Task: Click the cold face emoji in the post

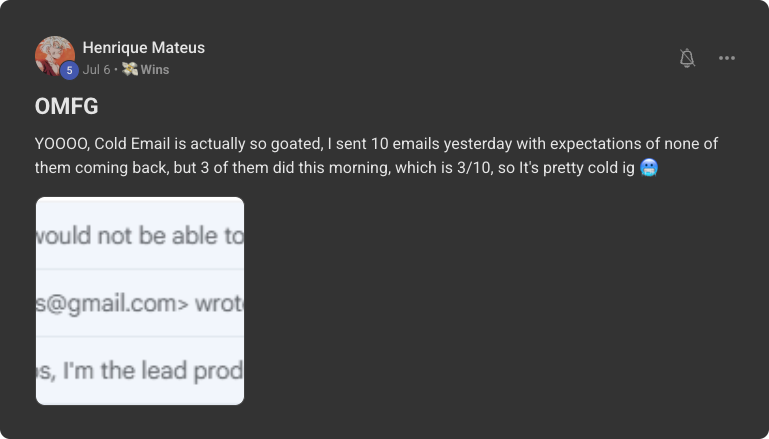Action: [648, 168]
